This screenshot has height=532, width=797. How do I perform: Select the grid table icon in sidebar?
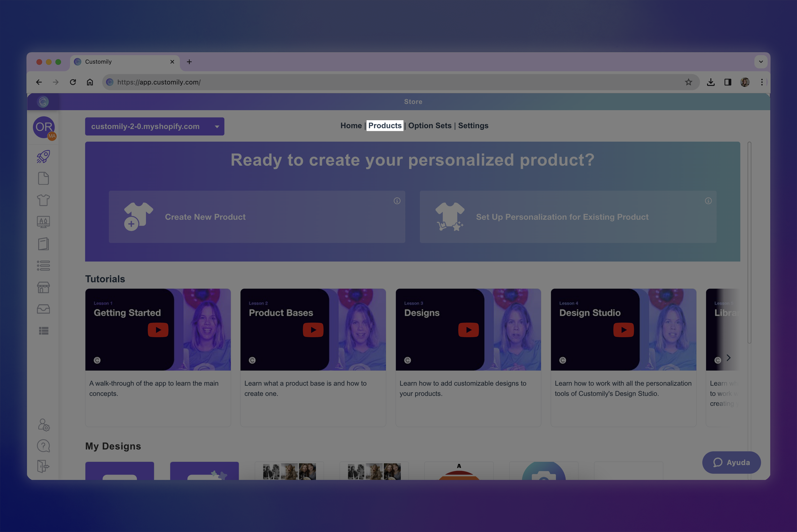43,330
